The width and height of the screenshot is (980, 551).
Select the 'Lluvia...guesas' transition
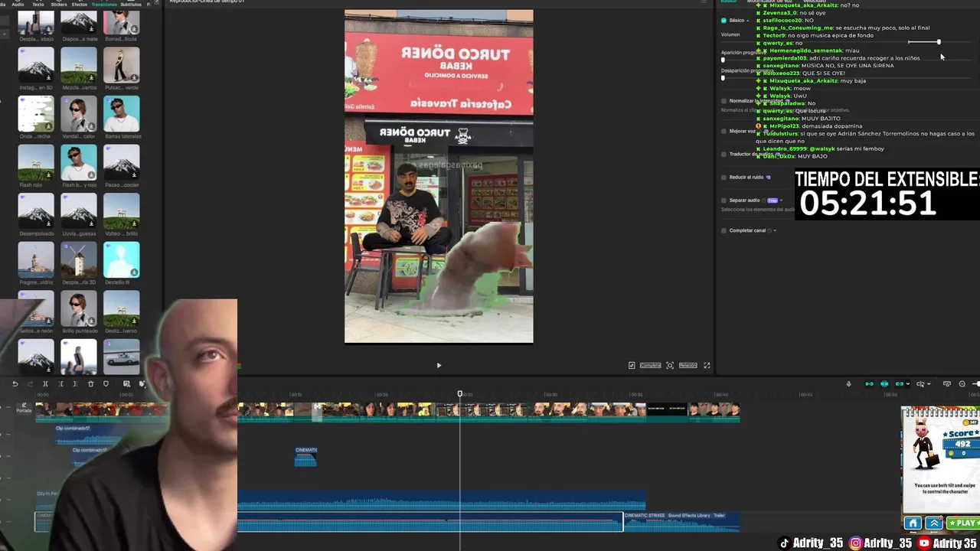pyautogui.click(x=79, y=211)
